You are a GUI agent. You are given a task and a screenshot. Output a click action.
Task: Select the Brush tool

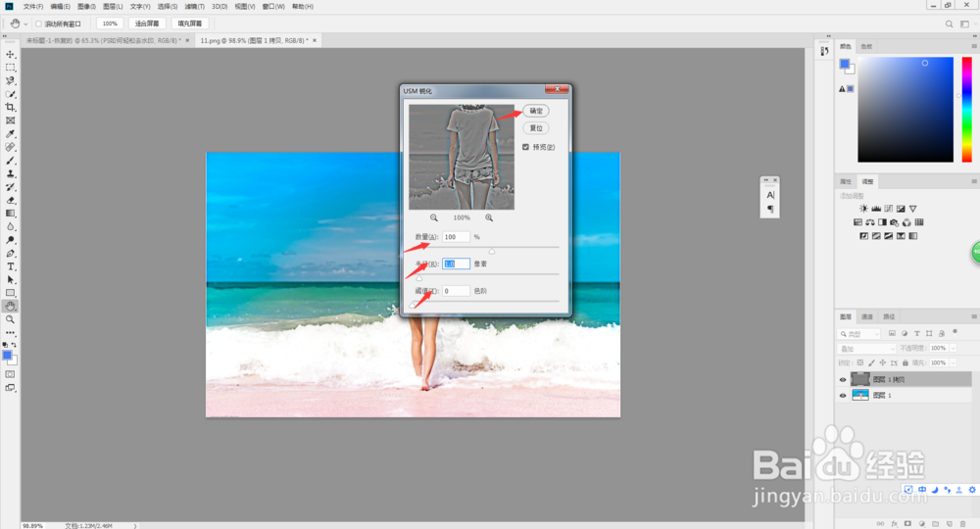10,161
